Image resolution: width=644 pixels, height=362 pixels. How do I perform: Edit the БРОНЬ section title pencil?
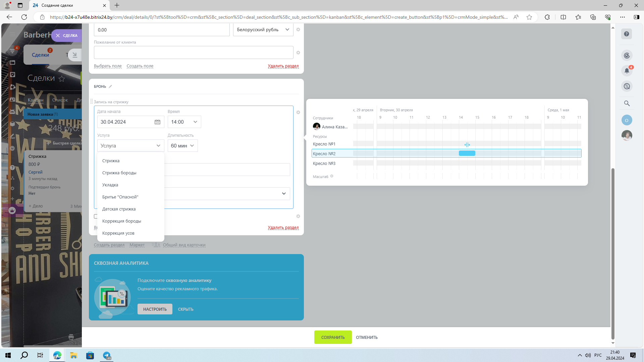110,86
